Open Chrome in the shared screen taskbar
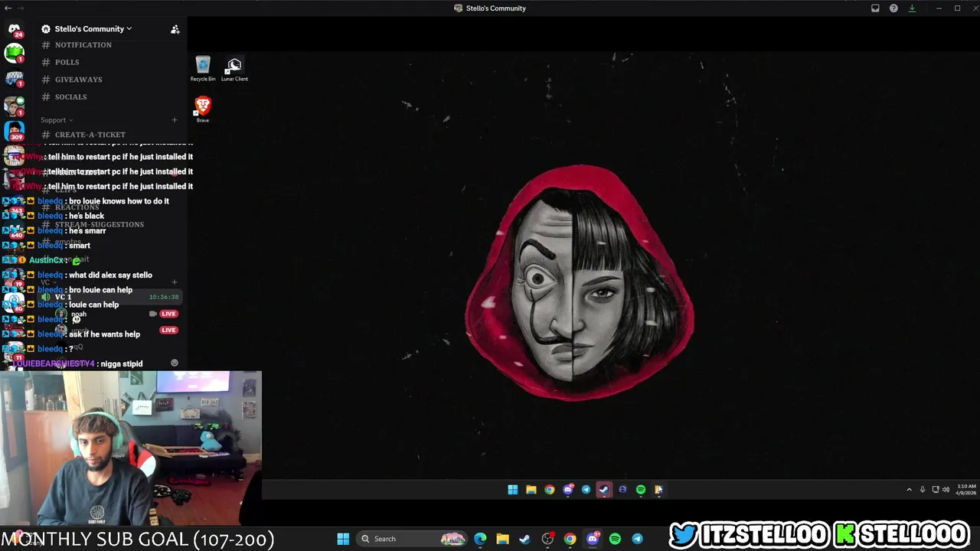 (x=550, y=490)
